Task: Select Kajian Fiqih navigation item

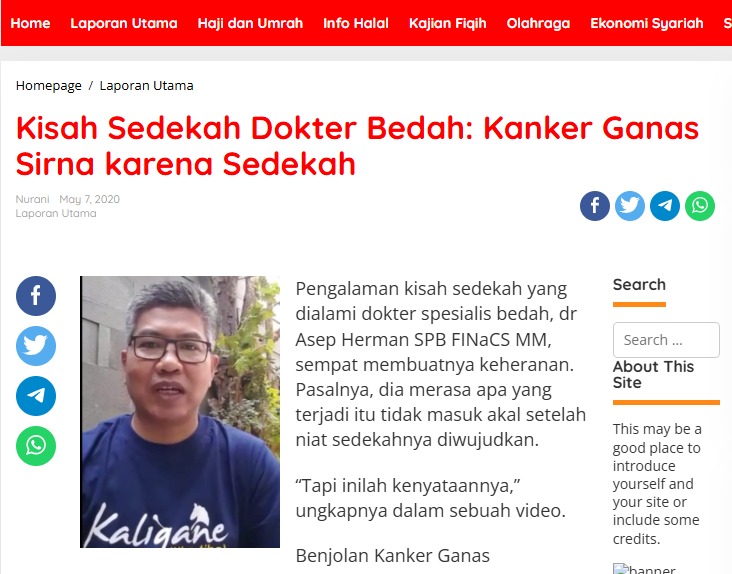Action: click(x=448, y=23)
